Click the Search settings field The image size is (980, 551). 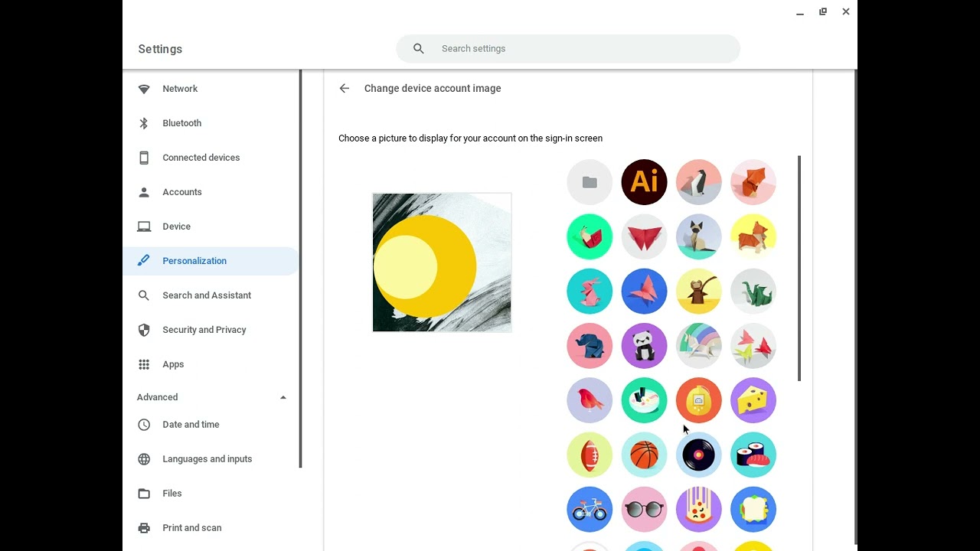pos(568,48)
